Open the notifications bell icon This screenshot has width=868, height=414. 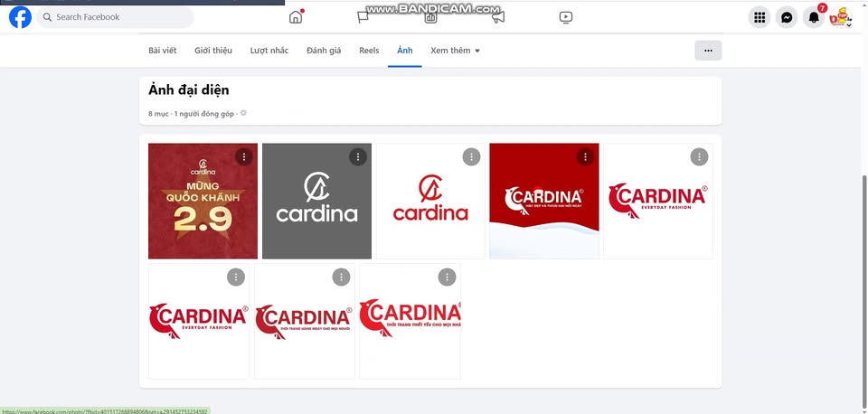(x=814, y=17)
